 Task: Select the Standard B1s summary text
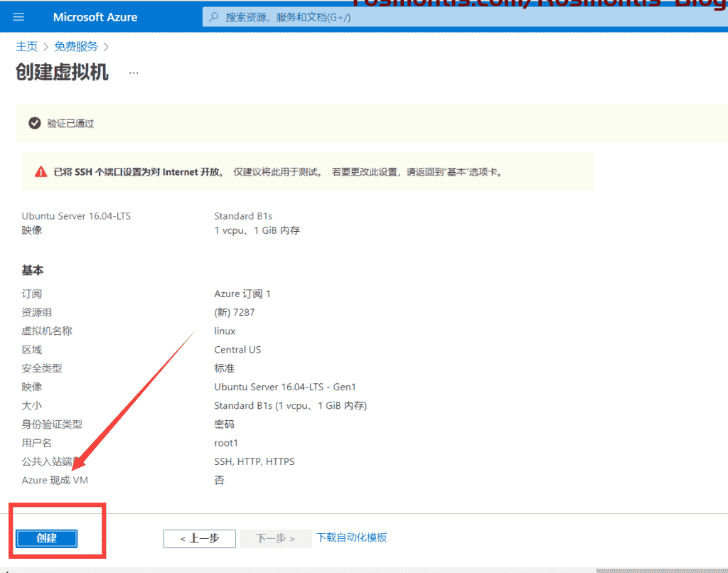243,216
